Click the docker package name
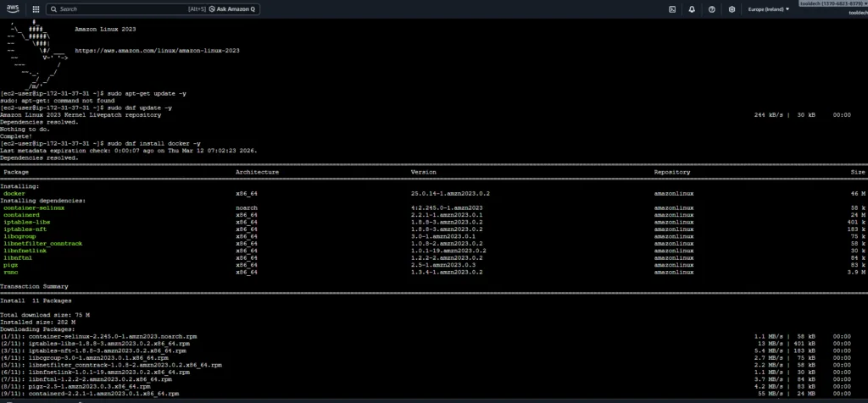The height and width of the screenshot is (403, 868). (14, 194)
